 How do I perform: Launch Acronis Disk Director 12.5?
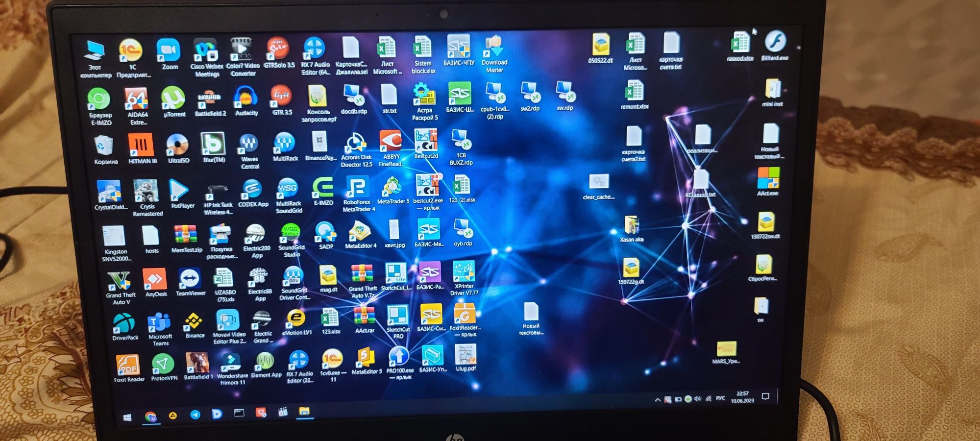pos(356,150)
